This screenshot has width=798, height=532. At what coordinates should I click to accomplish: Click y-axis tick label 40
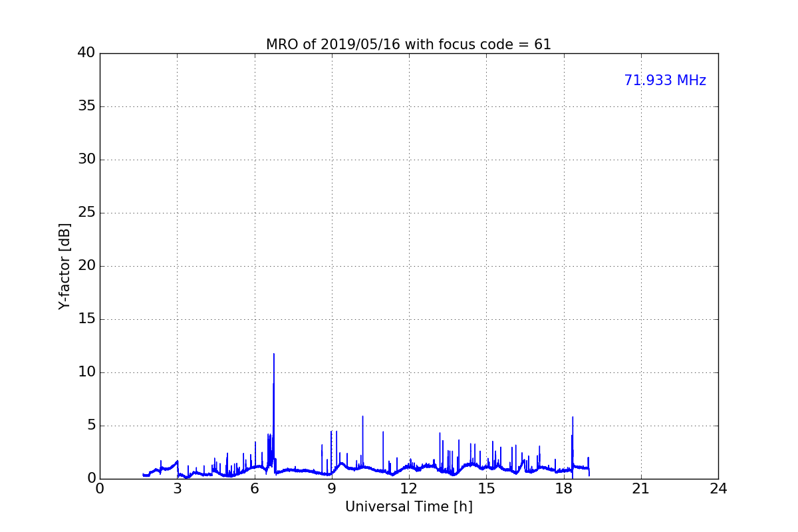(86, 53)
